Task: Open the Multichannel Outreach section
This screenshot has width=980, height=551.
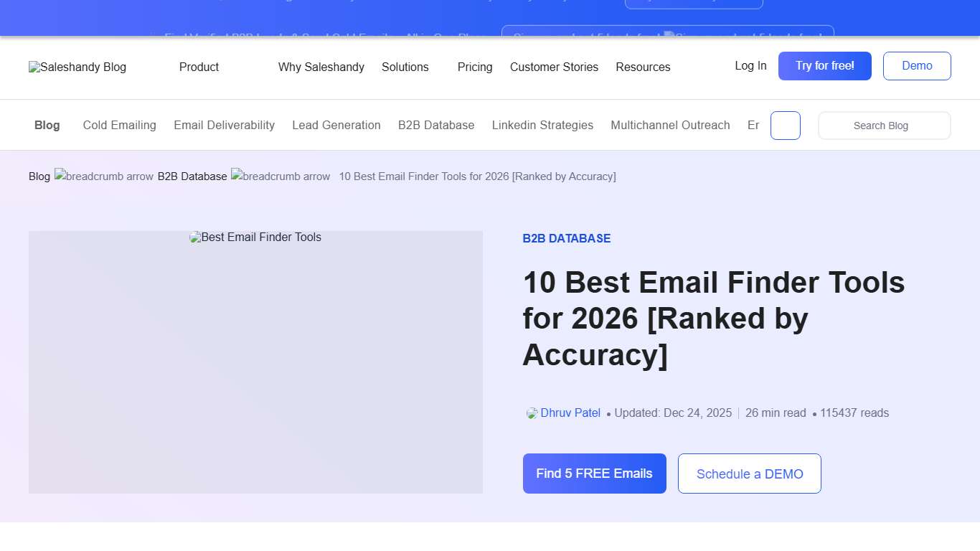Action: (x=670, y=125)
